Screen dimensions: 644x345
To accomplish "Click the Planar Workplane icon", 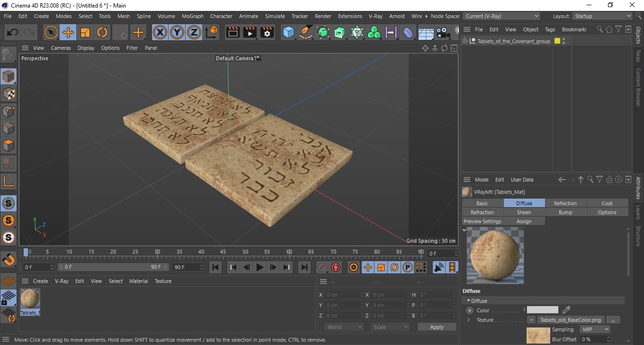I will [x=9, y=316].
